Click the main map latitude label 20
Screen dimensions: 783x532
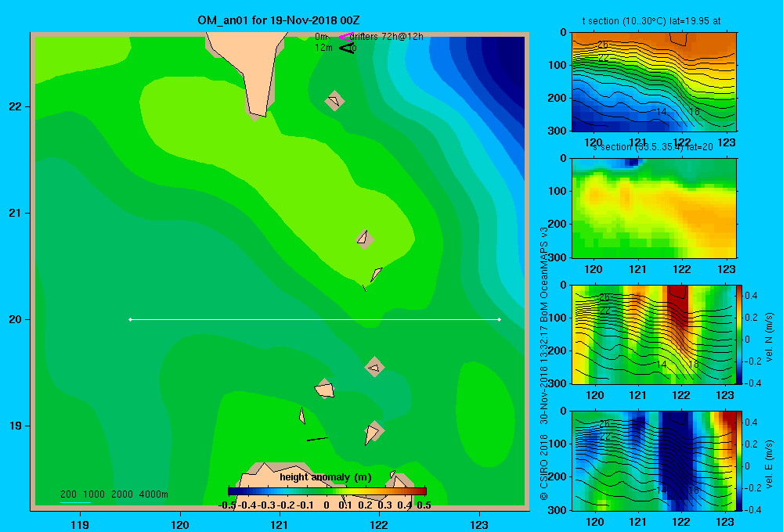(16, 319)
